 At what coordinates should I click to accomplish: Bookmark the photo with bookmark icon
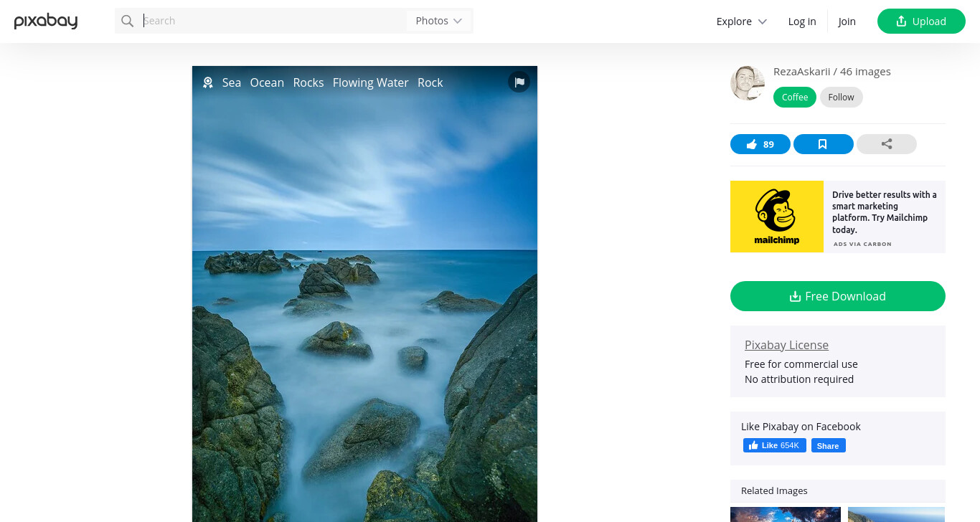824,144
